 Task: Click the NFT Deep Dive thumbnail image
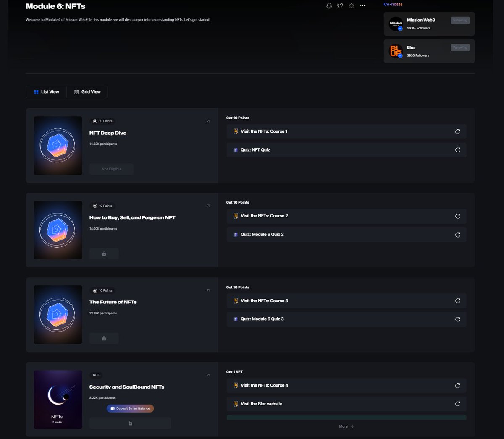pos(58,145)
